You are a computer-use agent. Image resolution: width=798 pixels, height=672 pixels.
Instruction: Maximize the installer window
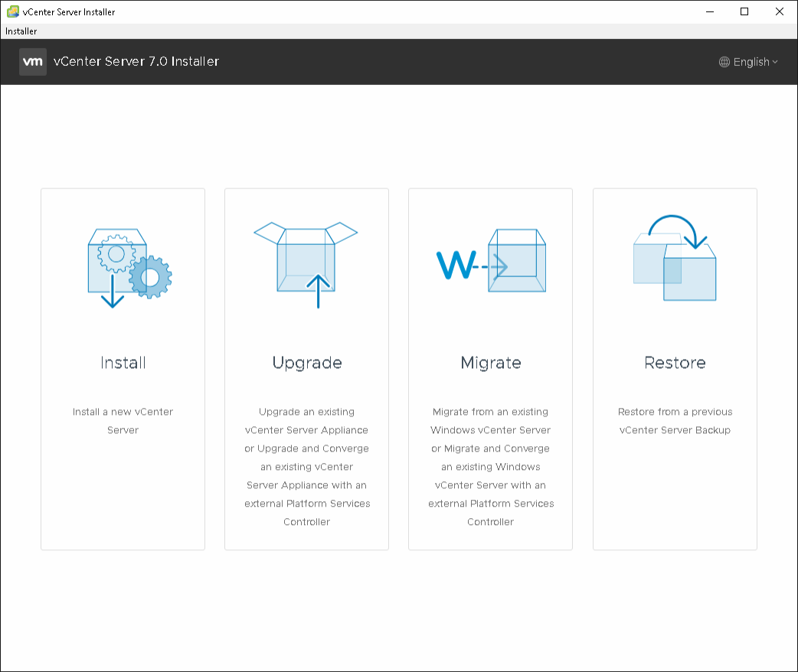pos(744,11)
